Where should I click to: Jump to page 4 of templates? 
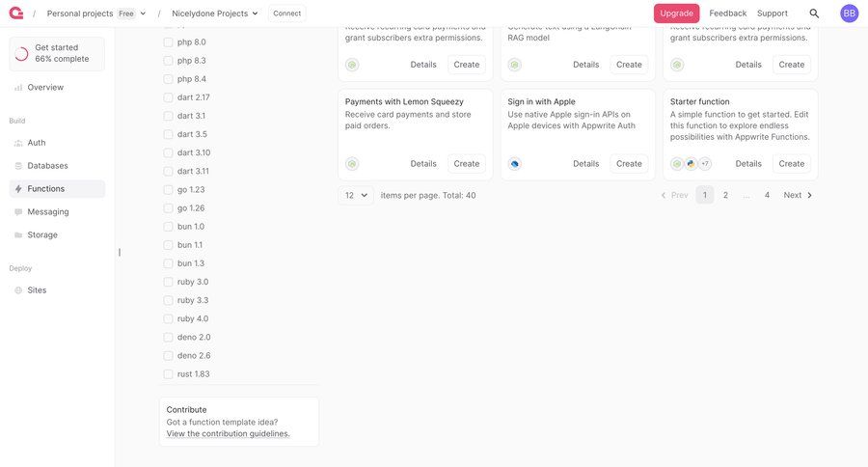point(767,195)
